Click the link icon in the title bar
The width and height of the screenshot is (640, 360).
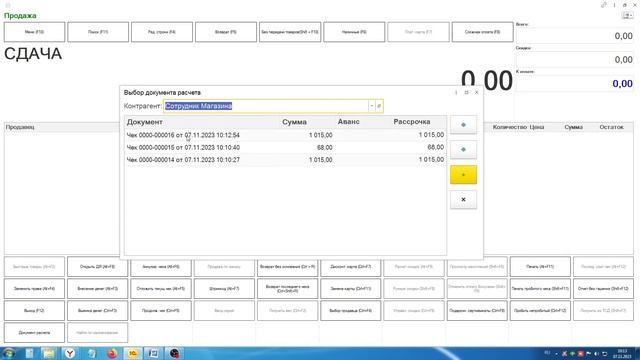tap(604, 5)
